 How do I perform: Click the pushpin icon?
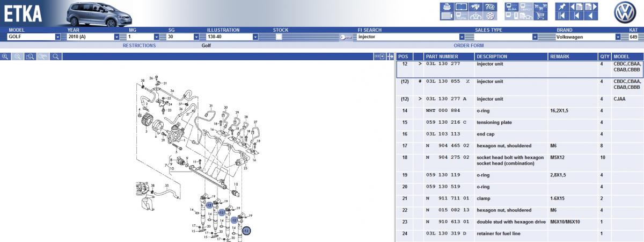coord(562,7)
